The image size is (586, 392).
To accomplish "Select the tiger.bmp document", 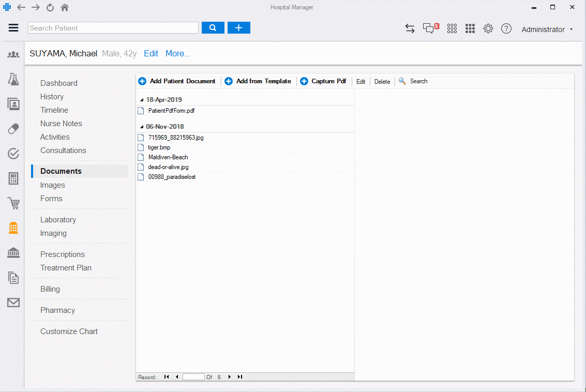I will (159, 147).
